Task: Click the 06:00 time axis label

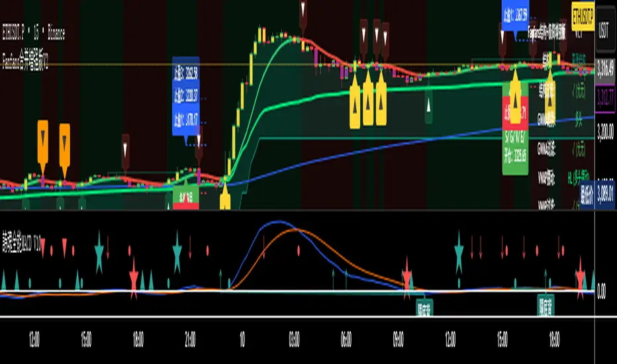Action: point(346,340)
